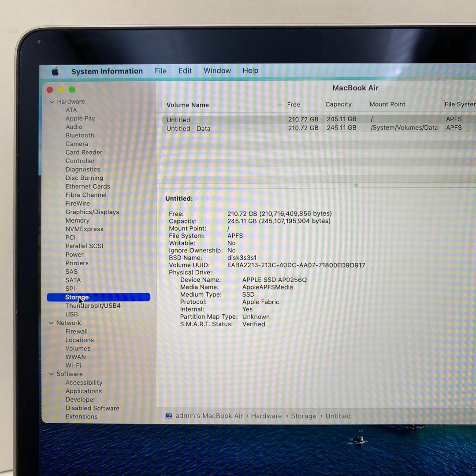Open the File menu
This screenshot has width=476, height=476.
coord(160,71)
